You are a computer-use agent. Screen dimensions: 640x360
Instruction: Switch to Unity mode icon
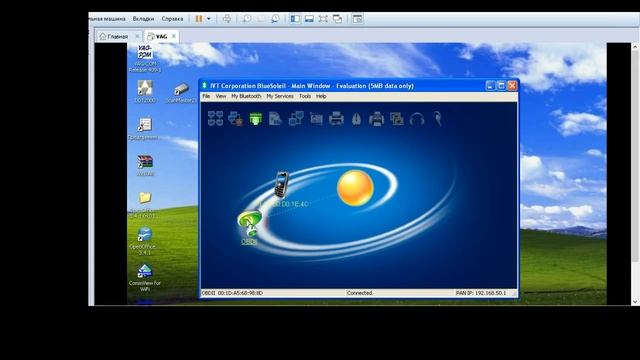pyautogui.click(x=338, y=19)
